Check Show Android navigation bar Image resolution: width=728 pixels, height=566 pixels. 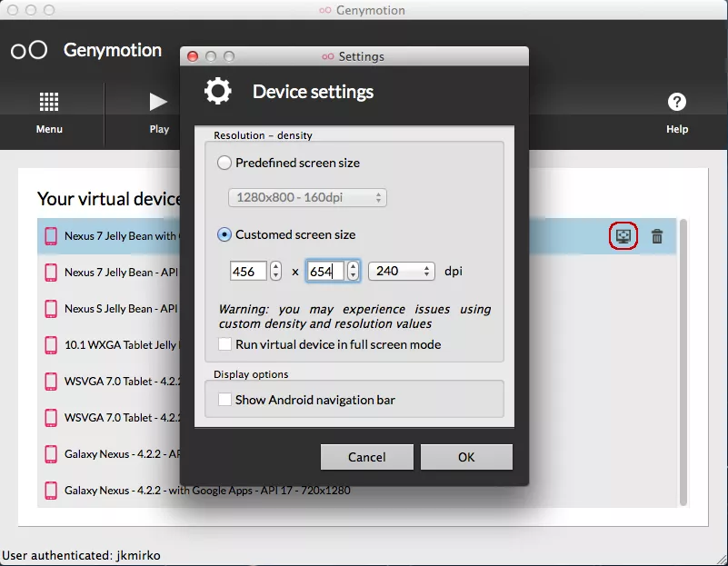(x=225, y=400)
